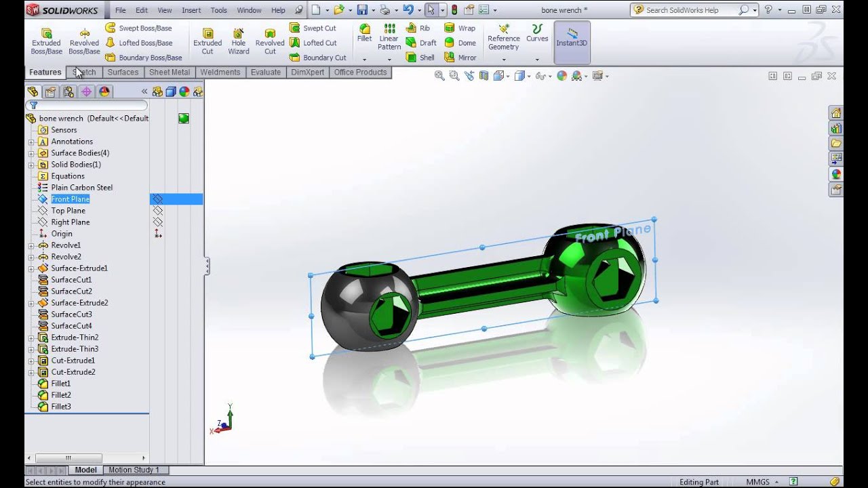The width and height of the screenshot is (868, 488).
Task: Click the Swept Boss/Base tool
Action: pyautogui.click(x=138, y=28)
